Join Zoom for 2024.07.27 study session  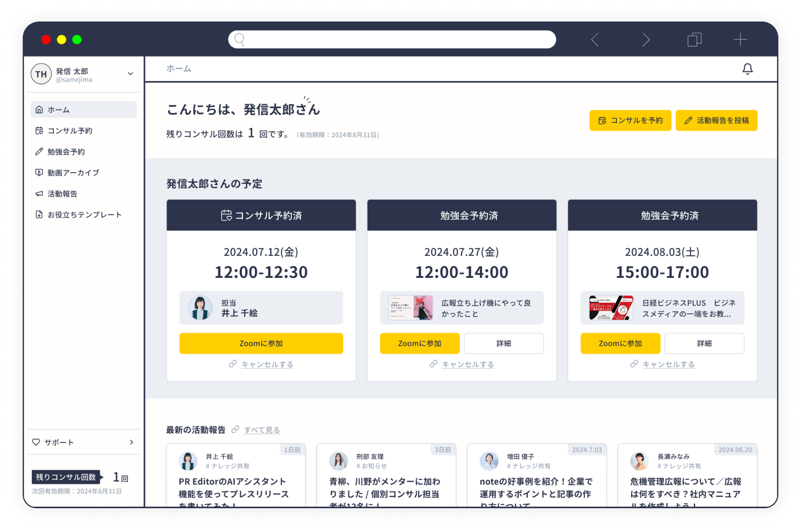pyautogui.click(x=420, y=344)
